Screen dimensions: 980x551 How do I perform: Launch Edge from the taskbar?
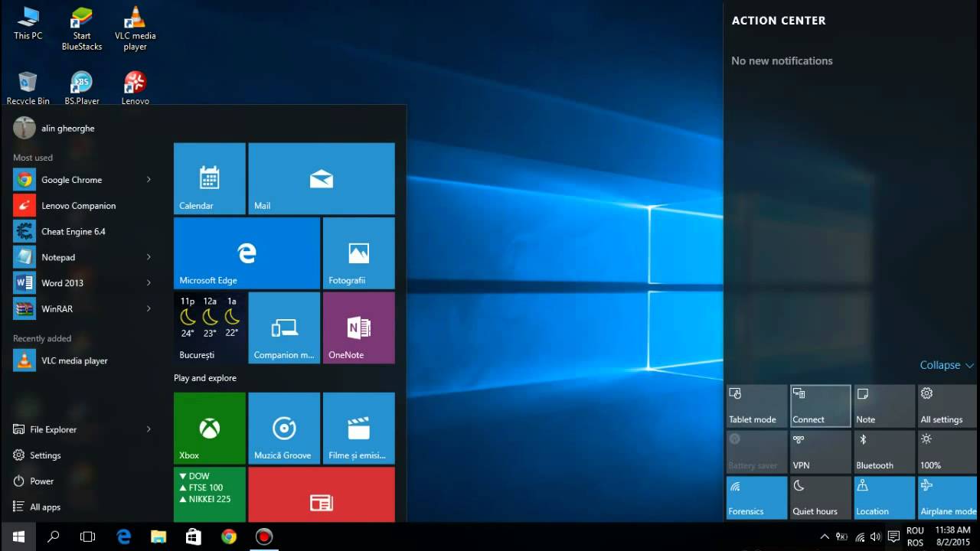124,536
